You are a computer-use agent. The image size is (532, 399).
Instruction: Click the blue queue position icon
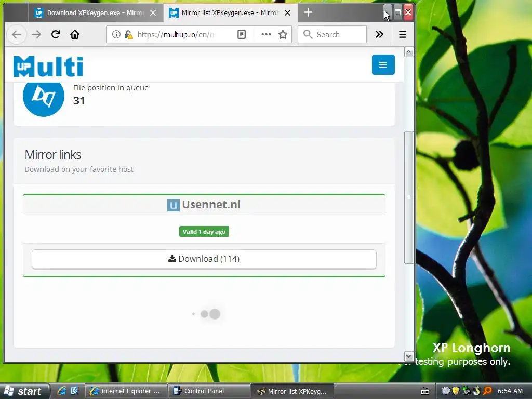44,97
